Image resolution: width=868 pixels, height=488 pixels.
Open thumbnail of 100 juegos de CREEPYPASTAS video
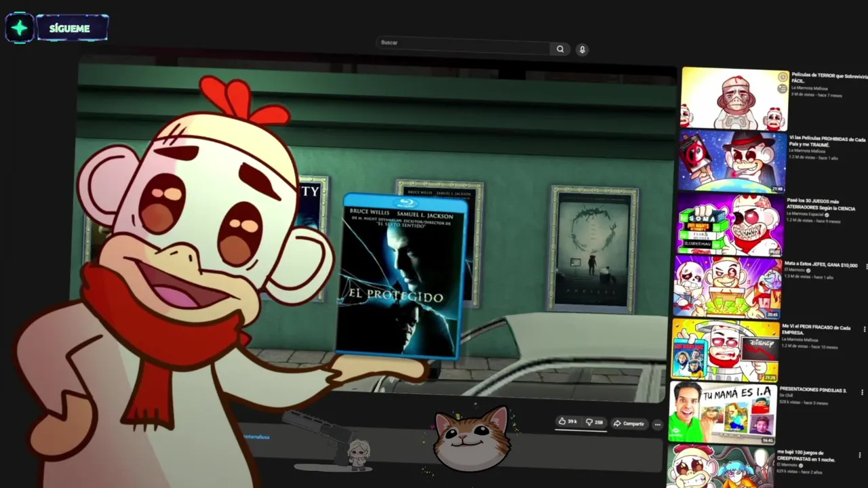coord(720,467)
